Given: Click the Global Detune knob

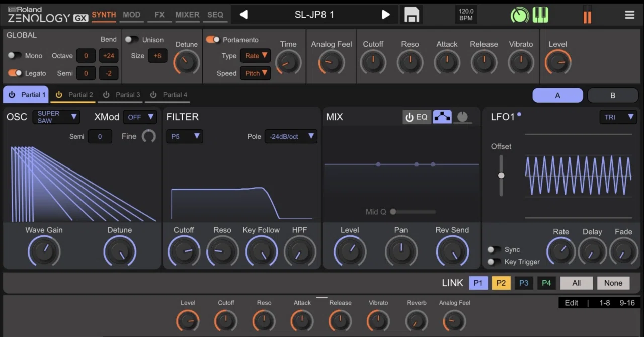Looking at the screenshot, I should point(186,62).
